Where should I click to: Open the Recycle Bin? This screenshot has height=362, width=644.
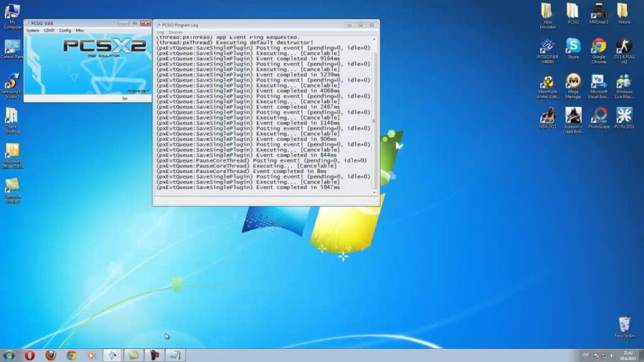[624, 327]
